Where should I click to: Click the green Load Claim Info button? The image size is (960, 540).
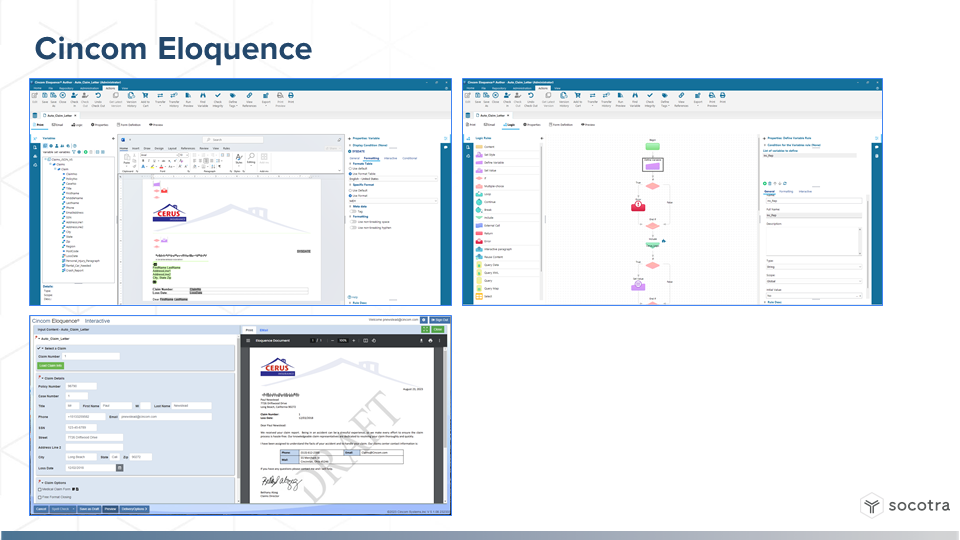tap(50, 366)
